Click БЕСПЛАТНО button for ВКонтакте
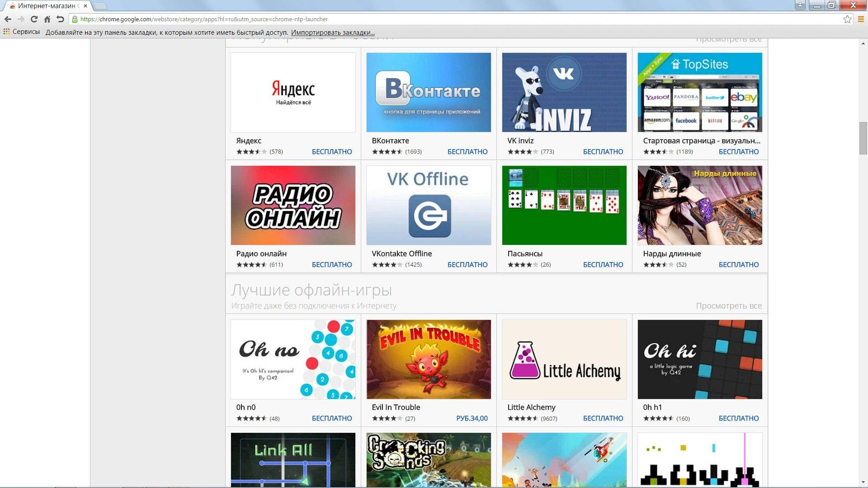The width and height of the screenshot is (868, 488). 467,152
